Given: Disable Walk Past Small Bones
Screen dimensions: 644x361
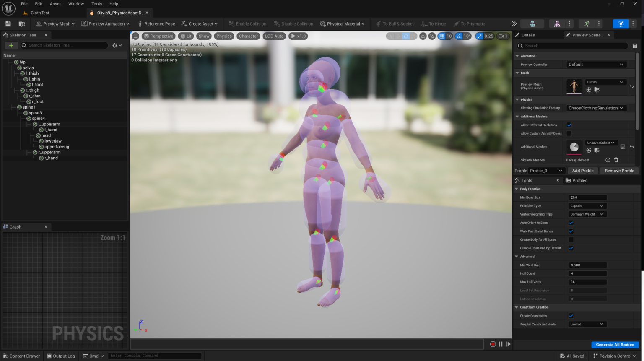Looking at the screenshot, I should (571, 231).
